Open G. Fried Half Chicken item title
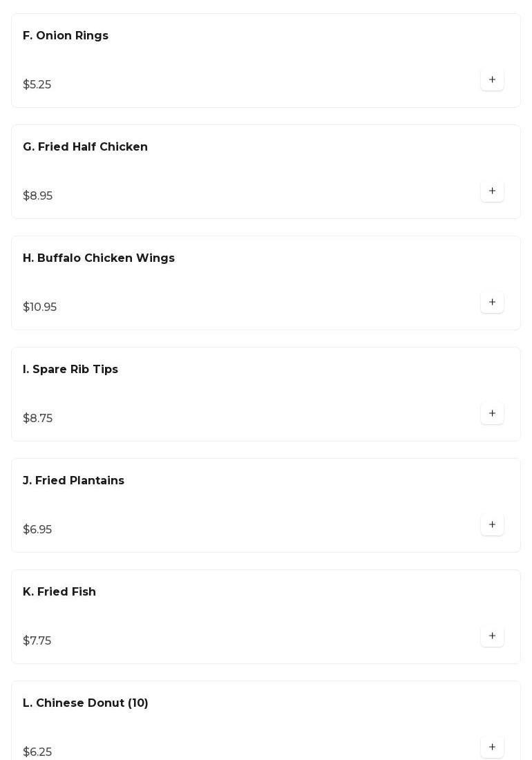The height and width of the screenshot is (760, 532). pos(85,147)
